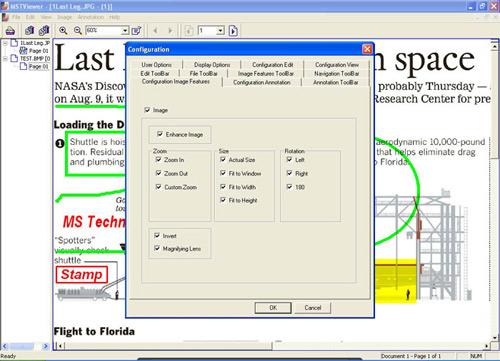The height and width of the screenshot is (361, 500).
Task: Click the go-to-page icon beside page box
Action: pyautogui.click(x=233, y=31)
